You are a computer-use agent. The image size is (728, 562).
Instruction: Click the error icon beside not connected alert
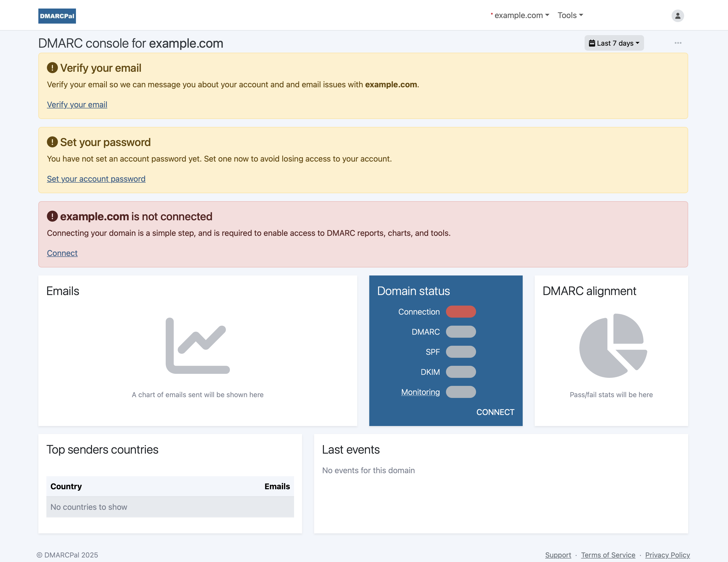tap(52, 216)
